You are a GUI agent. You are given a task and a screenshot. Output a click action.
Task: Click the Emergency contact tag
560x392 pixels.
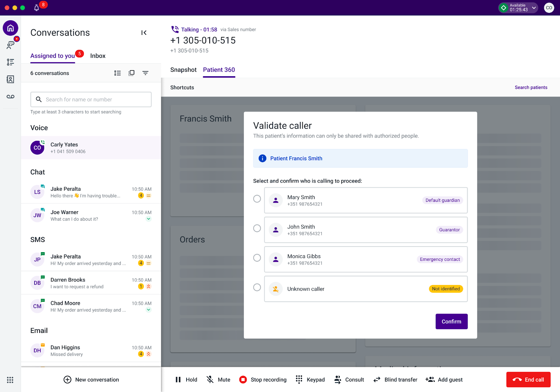coord(440,259)
